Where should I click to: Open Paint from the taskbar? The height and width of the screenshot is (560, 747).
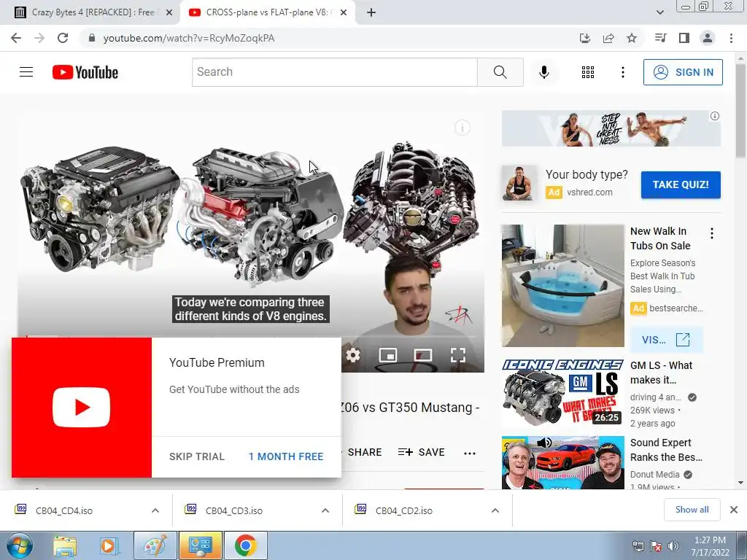[x=155, y=545]
